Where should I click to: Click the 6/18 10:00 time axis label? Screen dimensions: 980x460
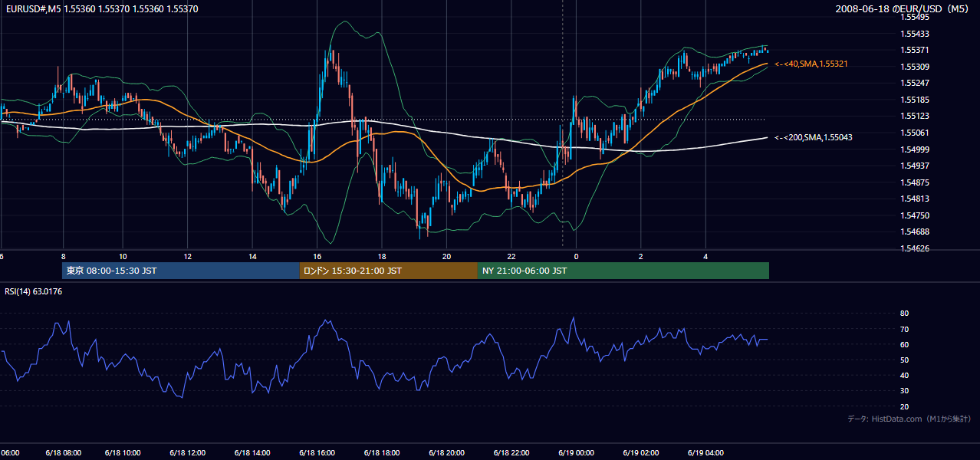coord(123,452)
